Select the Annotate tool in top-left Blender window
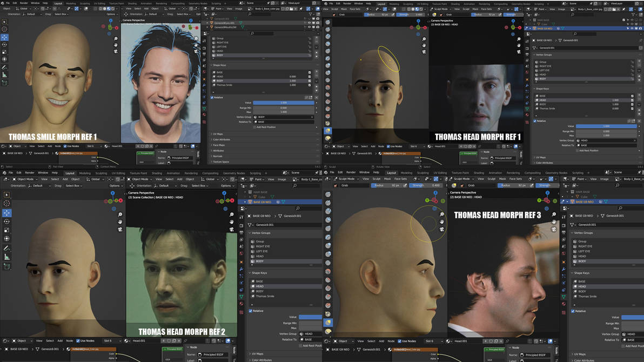 (x=4, y=67)
